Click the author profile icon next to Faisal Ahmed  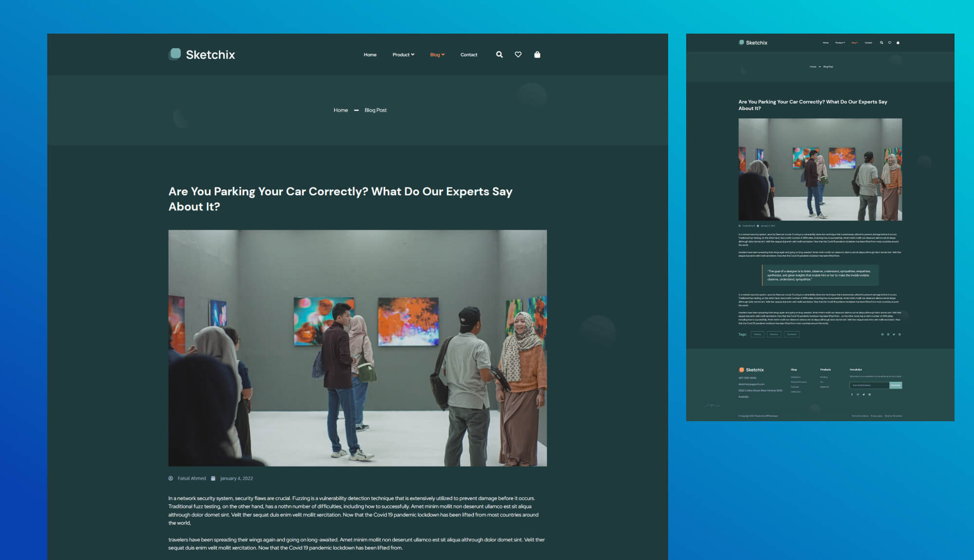click(x=170, y=478)
